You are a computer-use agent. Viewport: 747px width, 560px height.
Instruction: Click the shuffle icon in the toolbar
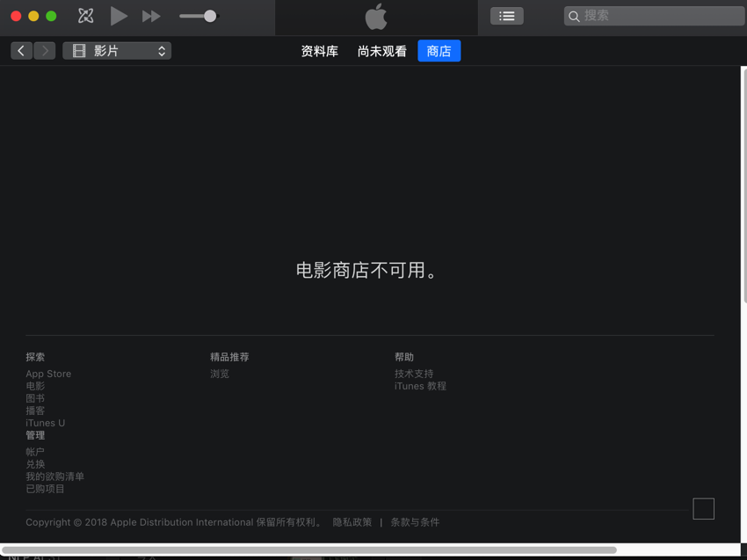pyautogui.click(x=86, y=16)
